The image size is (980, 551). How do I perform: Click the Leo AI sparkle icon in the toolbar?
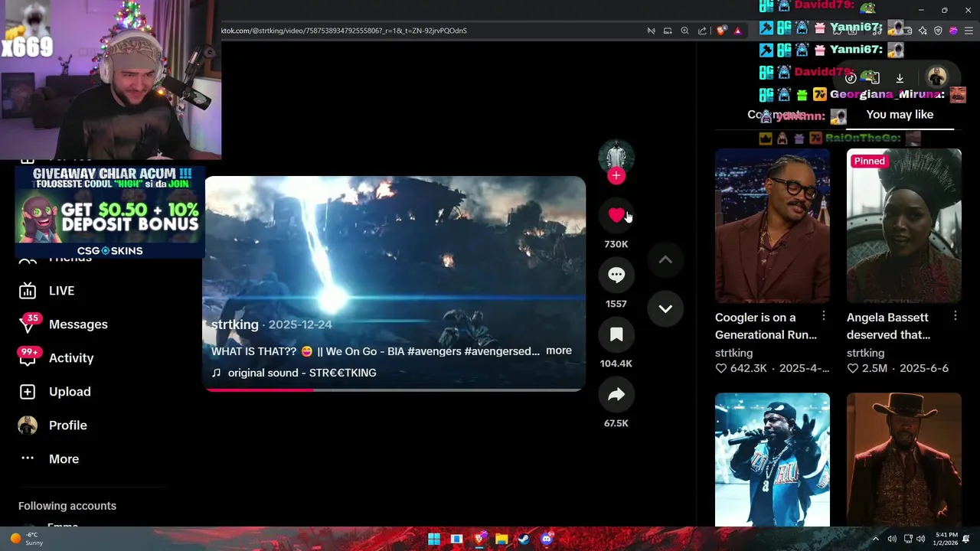[923, 31]
